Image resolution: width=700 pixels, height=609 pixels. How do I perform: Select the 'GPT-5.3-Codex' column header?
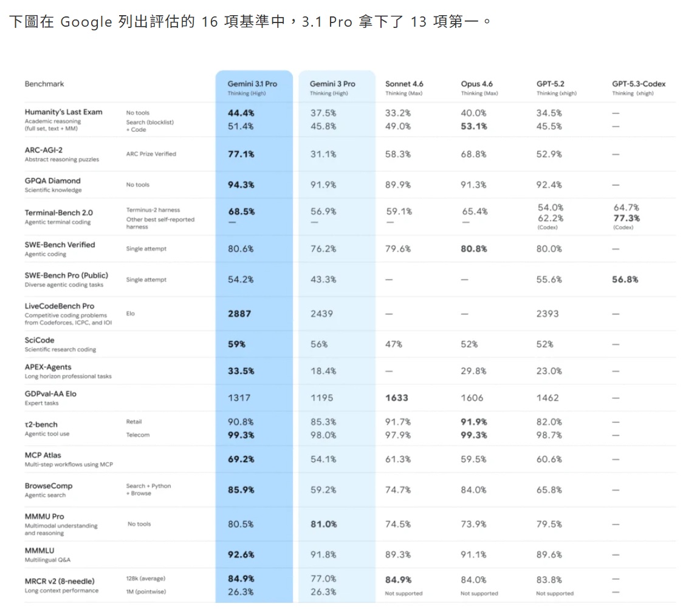(x=639, y=84)
